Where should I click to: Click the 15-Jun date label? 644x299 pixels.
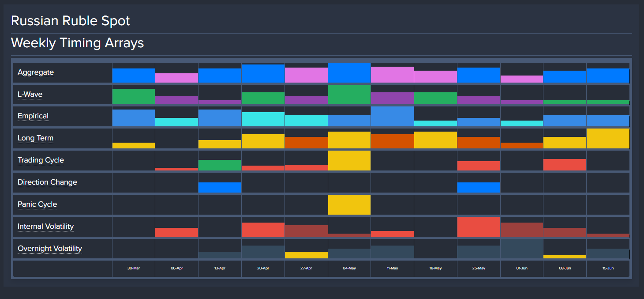coord(608,268)
